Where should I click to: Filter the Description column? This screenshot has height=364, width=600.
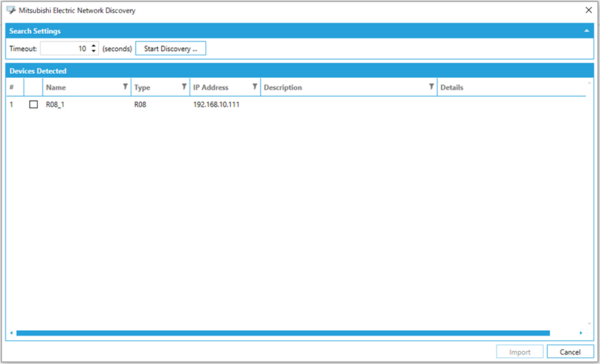click(431, 87)
